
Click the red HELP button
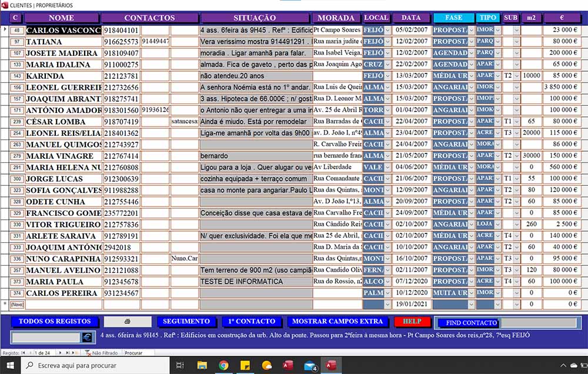412,322
